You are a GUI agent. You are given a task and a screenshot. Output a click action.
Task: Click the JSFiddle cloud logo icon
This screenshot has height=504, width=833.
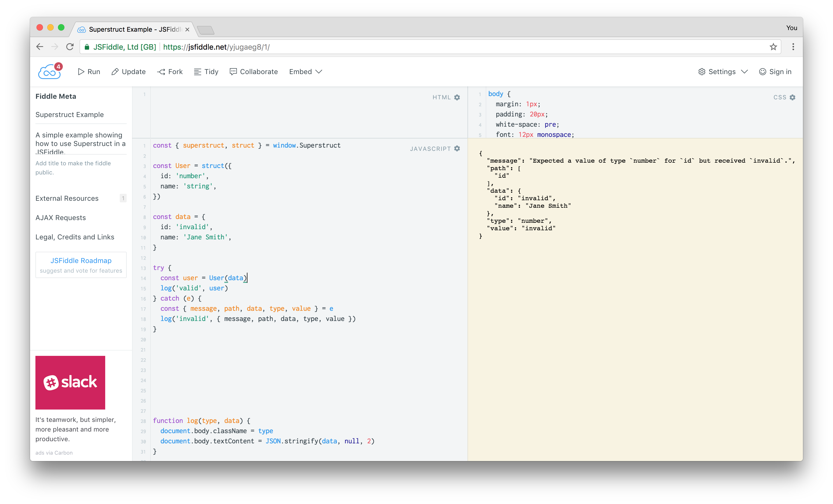49,71
